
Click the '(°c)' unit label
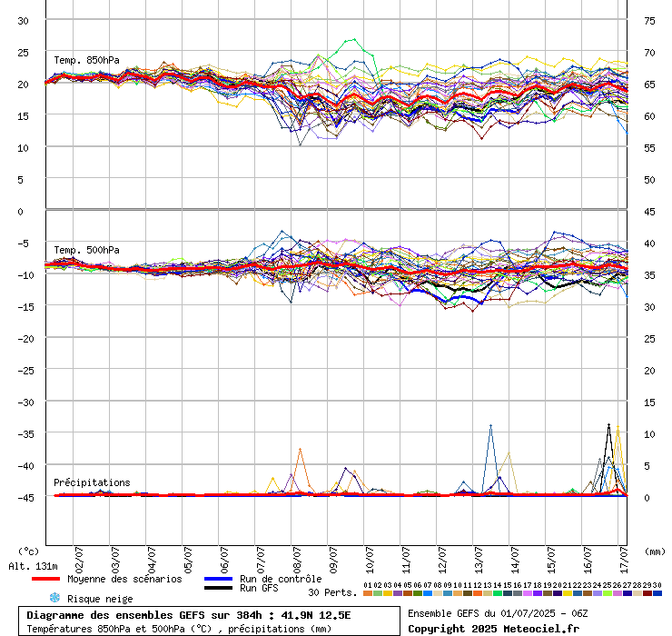click(28, 552)
